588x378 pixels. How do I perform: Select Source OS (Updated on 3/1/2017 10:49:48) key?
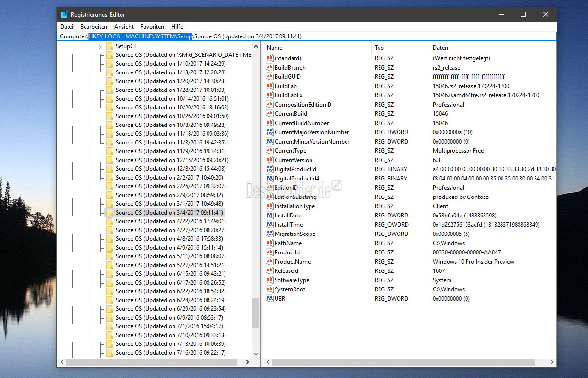pyautogui.click(x=169, y=204)
